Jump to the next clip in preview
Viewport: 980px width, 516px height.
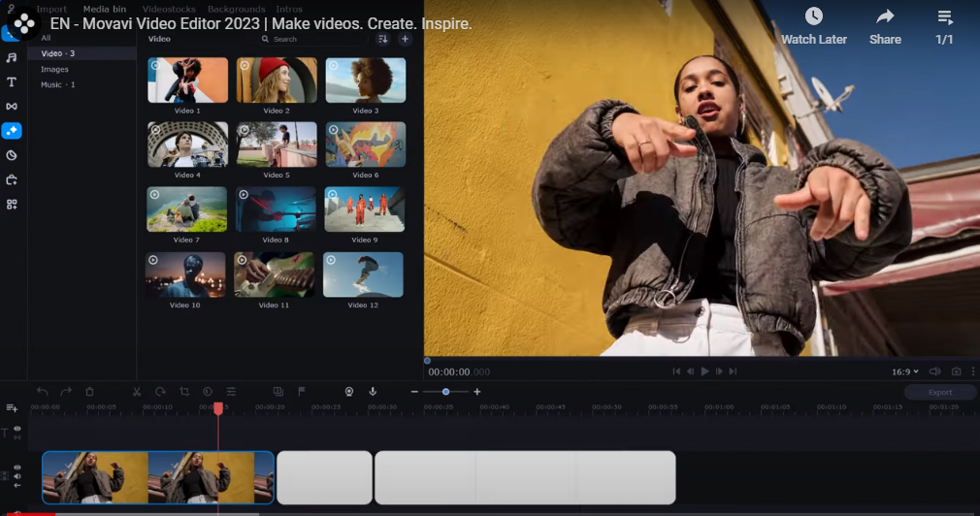734,371
